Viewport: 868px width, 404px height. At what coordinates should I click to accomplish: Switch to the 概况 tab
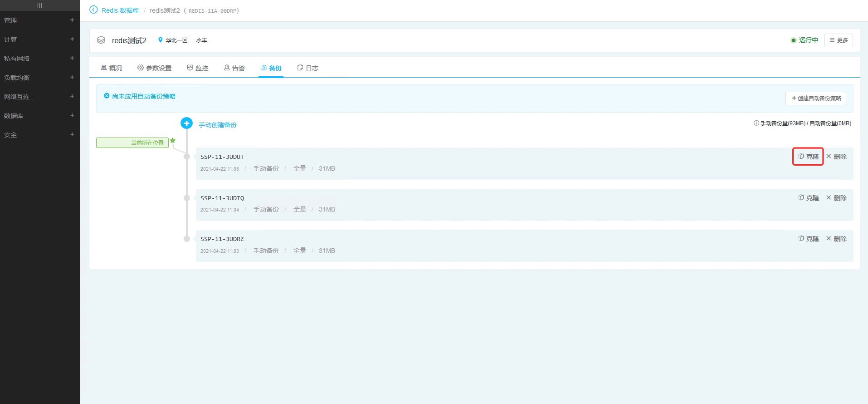(x=112, y=68)
